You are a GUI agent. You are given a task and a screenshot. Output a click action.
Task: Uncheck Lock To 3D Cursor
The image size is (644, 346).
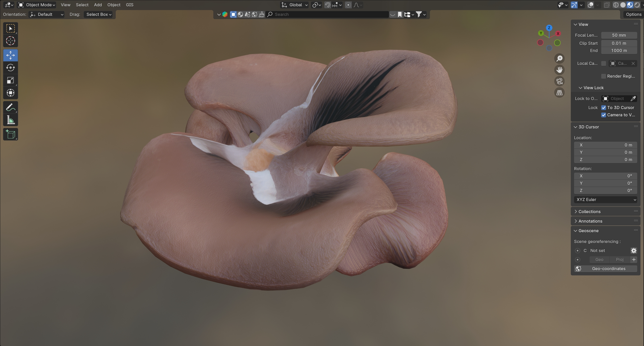(x=603, y=108)
